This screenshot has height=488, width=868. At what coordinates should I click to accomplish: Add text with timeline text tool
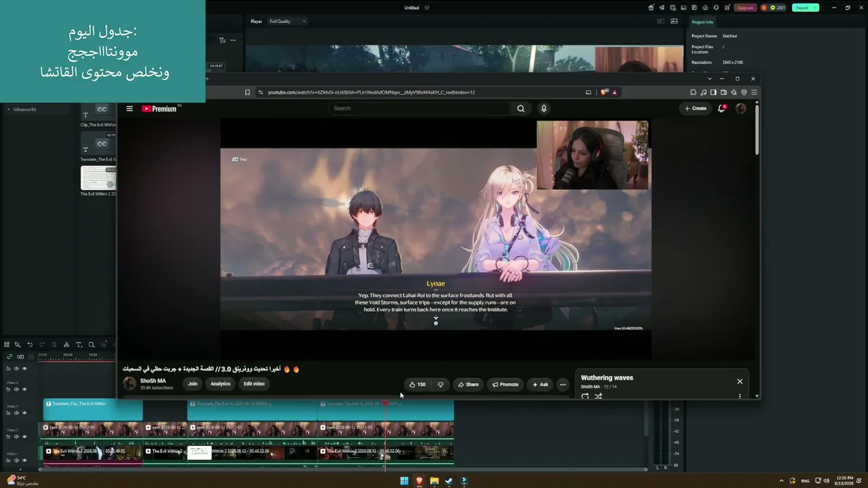[x=79, y=344]
